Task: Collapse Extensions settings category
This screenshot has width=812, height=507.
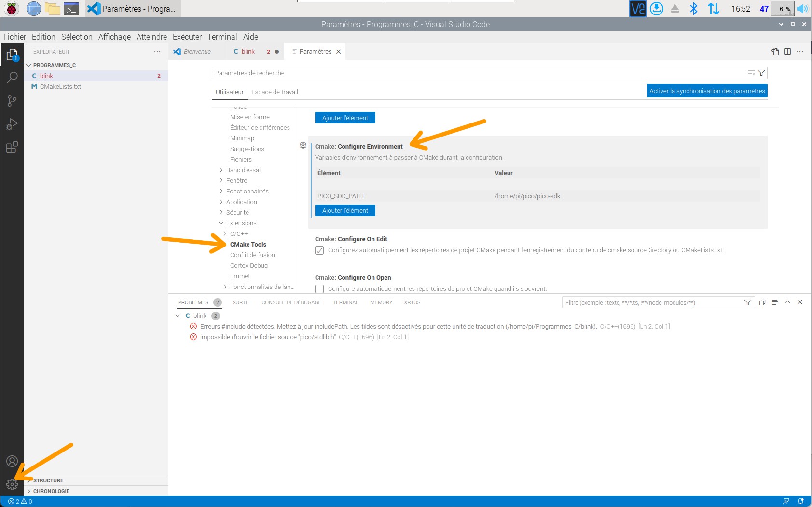Action: click(x=221, y=223)
